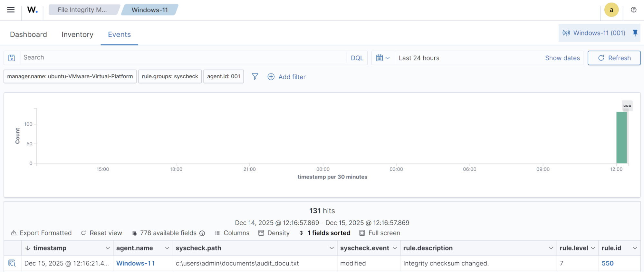
Task: Inspect document details icon in first row
Action: click(12, 263)
